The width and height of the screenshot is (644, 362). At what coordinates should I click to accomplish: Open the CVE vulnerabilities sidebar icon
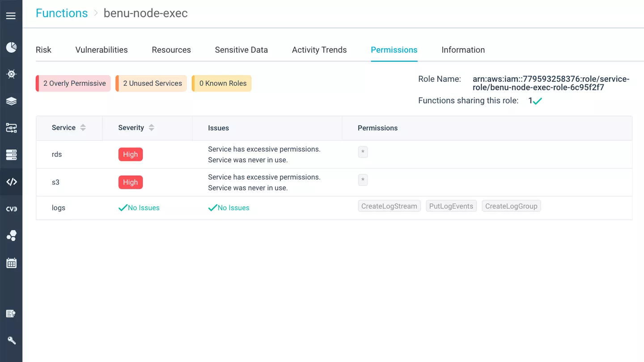click(x=11, y=209)
